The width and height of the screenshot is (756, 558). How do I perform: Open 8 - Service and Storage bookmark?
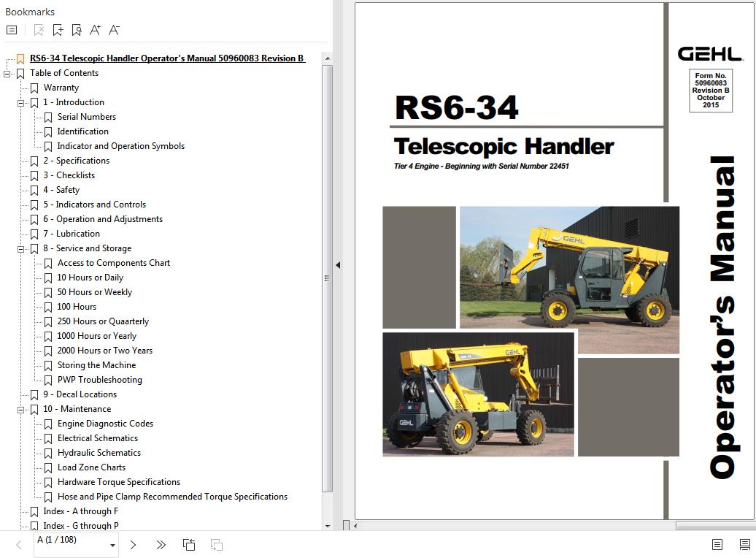(x=88, y=248)
